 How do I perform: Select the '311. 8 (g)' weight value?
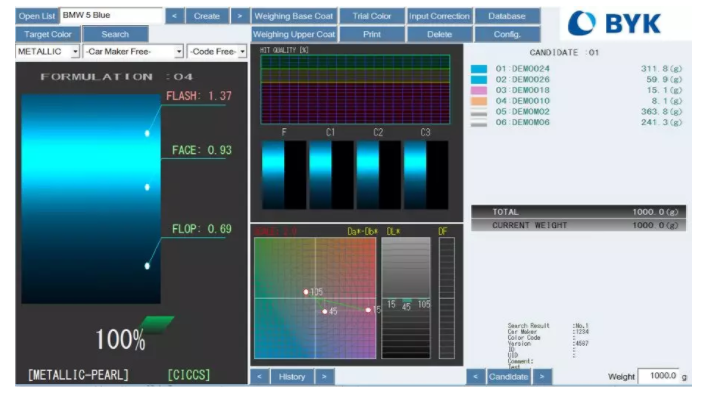(661, 69)
